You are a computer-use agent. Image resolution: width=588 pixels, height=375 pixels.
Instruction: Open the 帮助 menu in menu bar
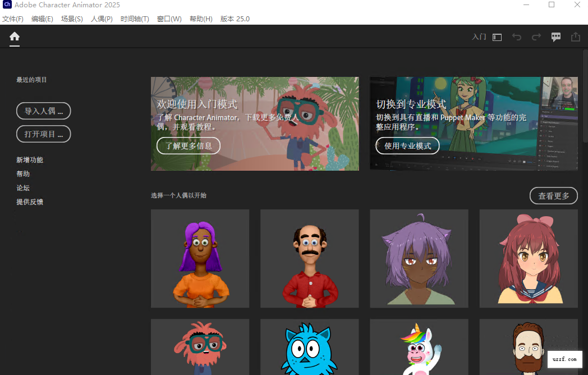[200, 19]
